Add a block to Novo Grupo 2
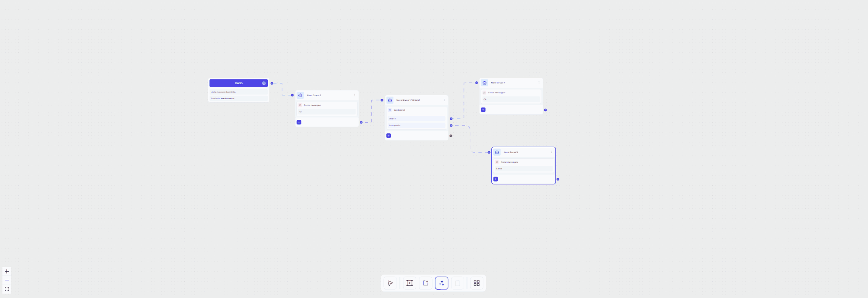868x298 pixels. pos(299,122)
